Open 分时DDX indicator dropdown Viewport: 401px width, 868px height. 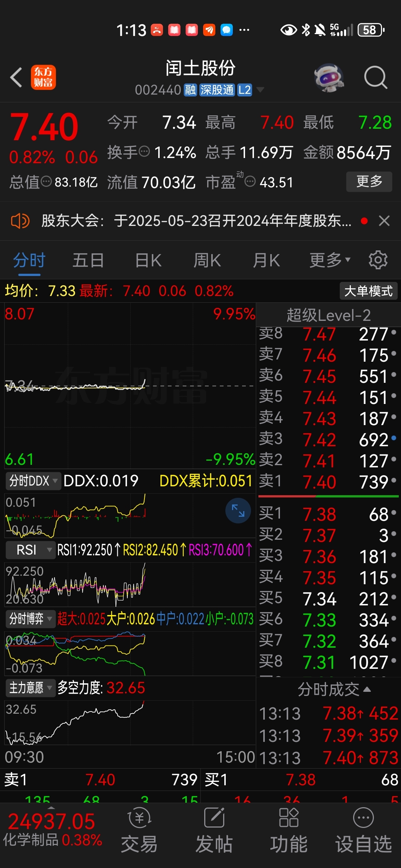[33, 481]
